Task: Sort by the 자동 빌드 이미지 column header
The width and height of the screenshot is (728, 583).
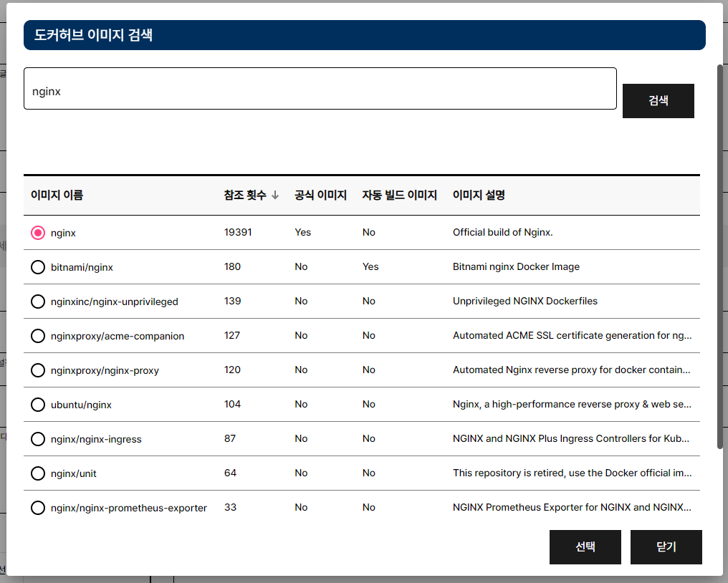Action: (399, 195)
